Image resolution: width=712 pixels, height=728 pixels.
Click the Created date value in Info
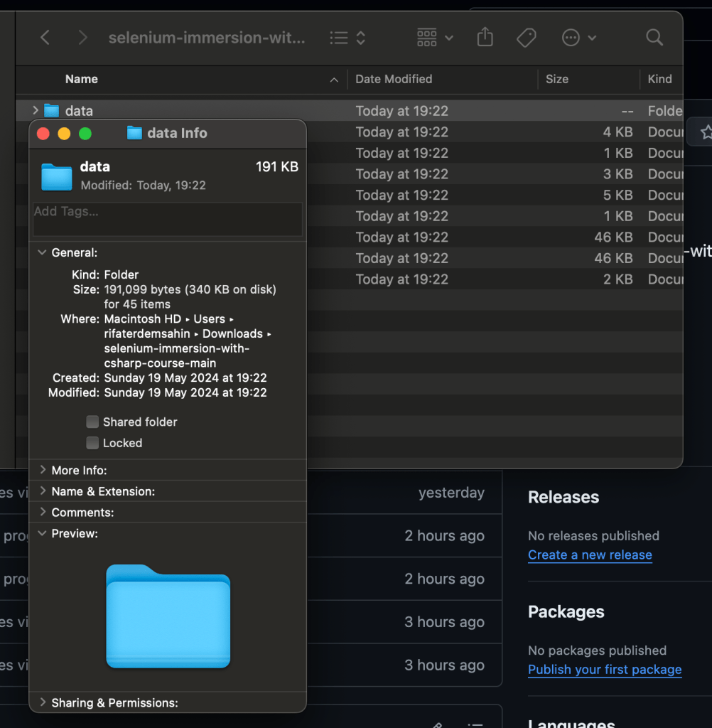pos(185,378)
